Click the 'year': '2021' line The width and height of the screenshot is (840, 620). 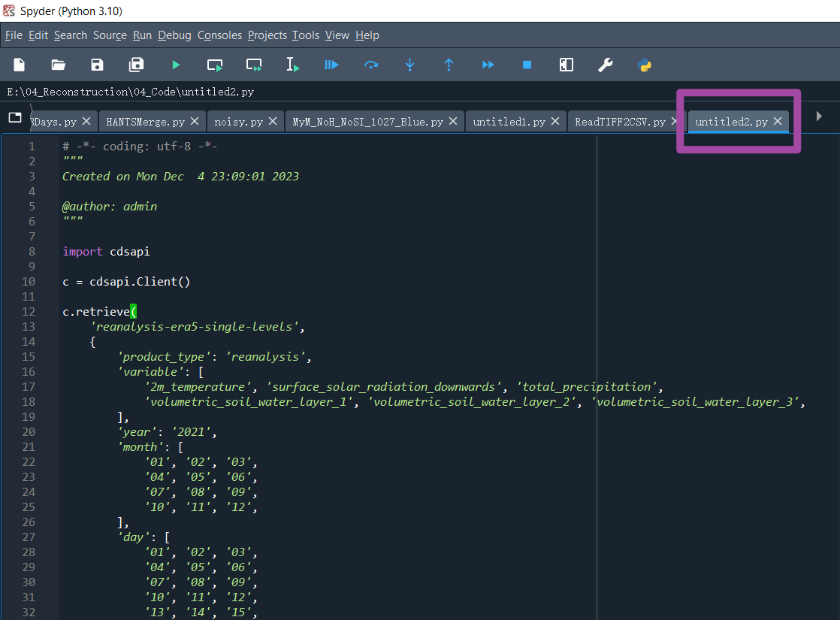click(167, 432)
